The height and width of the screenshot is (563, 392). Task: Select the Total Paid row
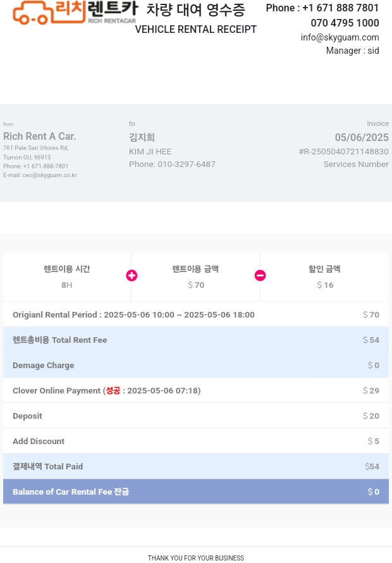tap(196, 466)
